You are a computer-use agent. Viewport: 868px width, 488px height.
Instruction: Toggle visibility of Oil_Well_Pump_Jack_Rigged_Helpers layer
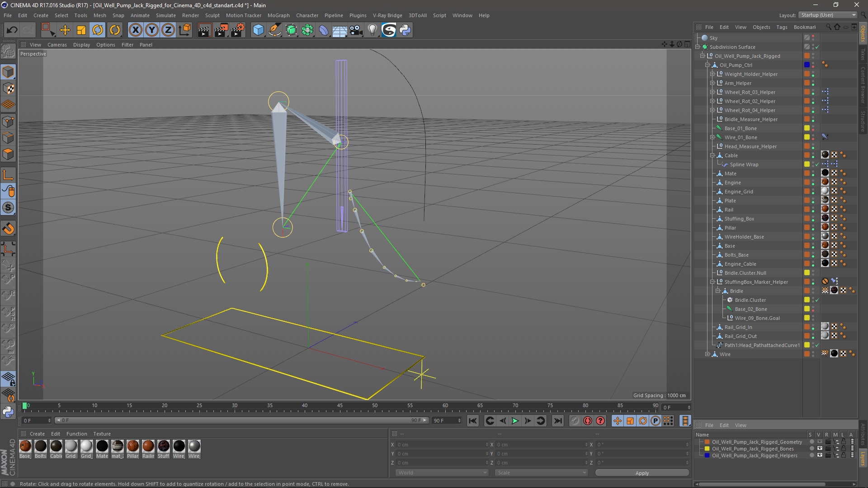[x=820, y=455]
